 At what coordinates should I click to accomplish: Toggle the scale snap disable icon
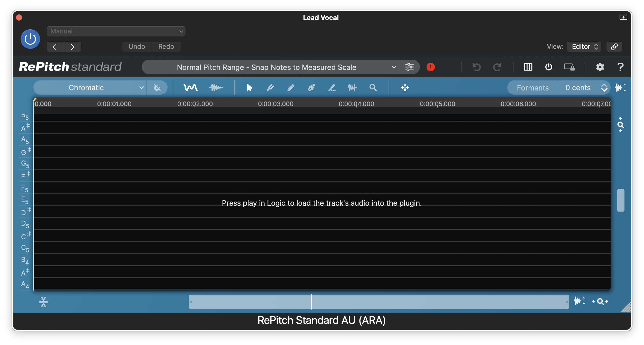[x=157, y=88]
